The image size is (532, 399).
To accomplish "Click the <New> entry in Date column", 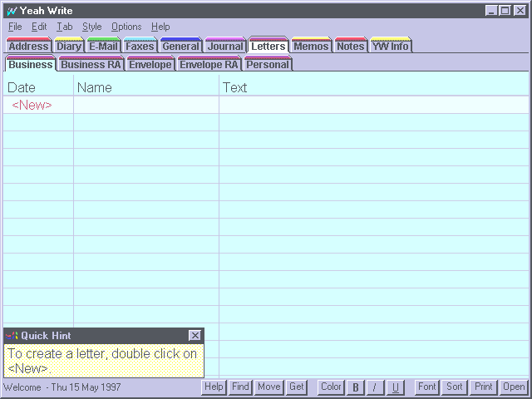I will (32, 106).
